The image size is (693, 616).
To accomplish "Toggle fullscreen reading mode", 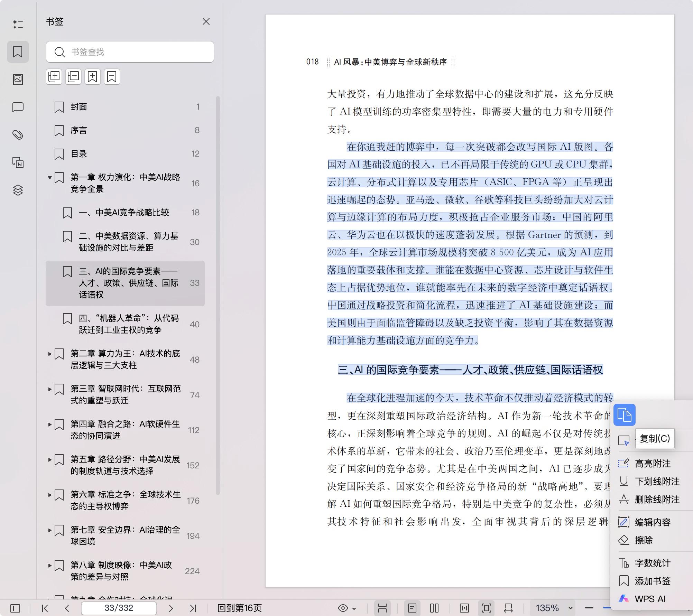I will click(x=487, y=607).
